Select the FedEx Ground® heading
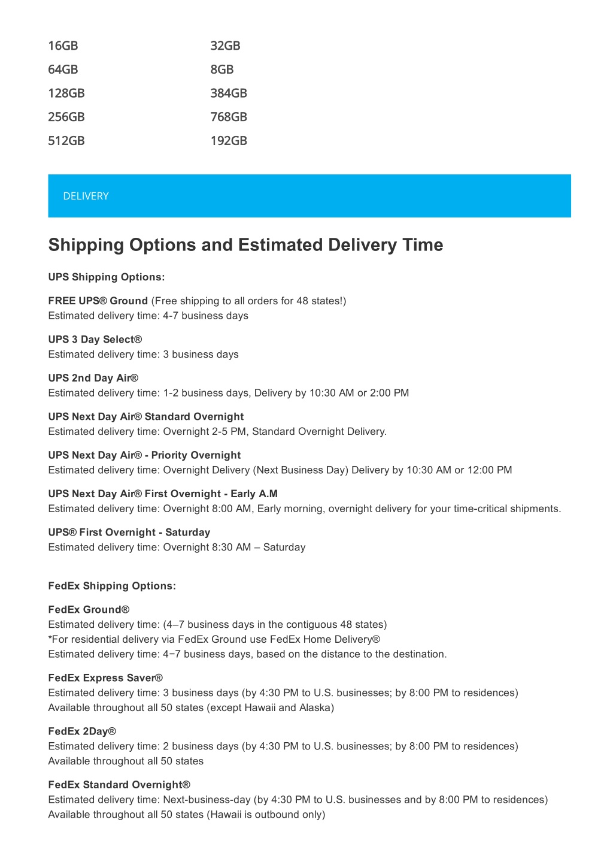The image size is (613, 868). pos(89,610)
